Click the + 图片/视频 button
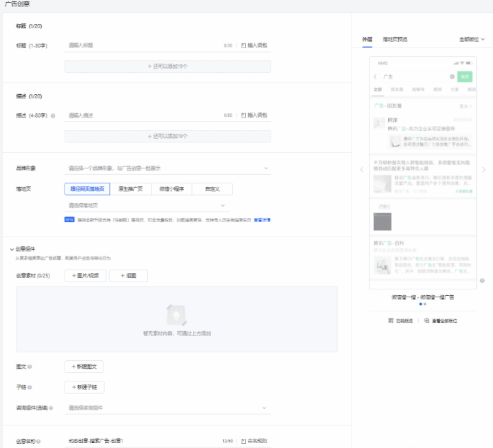493x448 pixels. (x=86, y=275)
